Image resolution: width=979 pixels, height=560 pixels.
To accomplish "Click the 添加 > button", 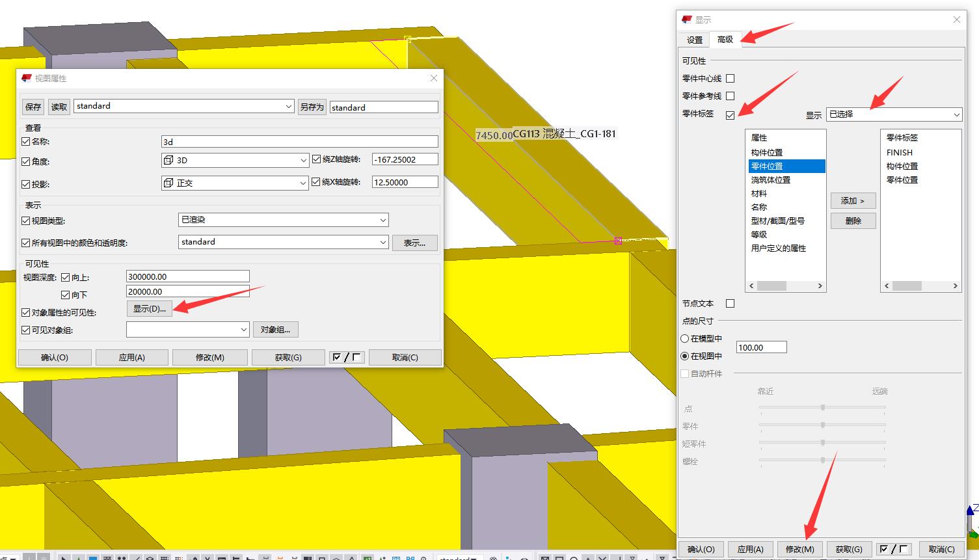I will [853, 200].
